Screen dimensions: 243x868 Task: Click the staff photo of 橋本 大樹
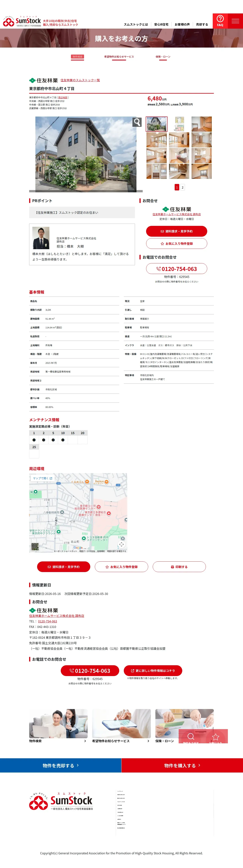(41, 238)
